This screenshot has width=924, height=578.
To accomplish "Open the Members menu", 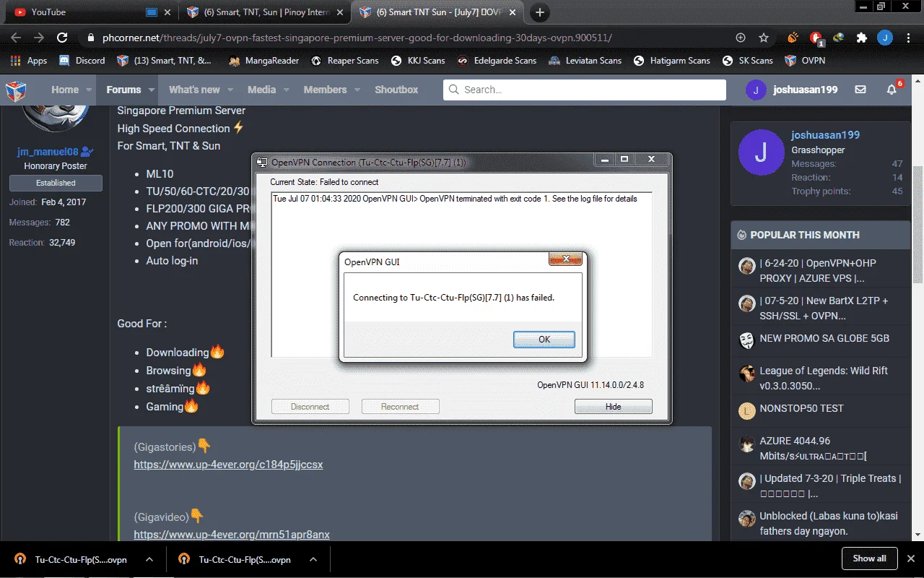I will coord(325,90).
